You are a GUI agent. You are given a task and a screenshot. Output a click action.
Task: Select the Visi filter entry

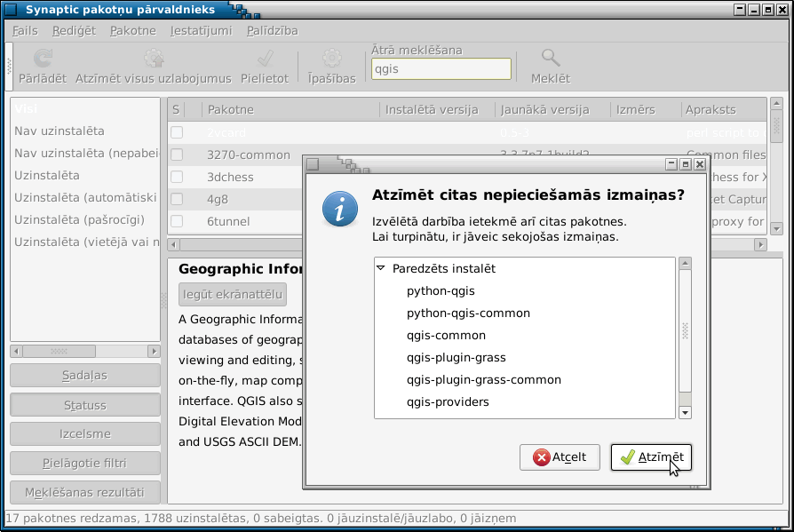85,109
